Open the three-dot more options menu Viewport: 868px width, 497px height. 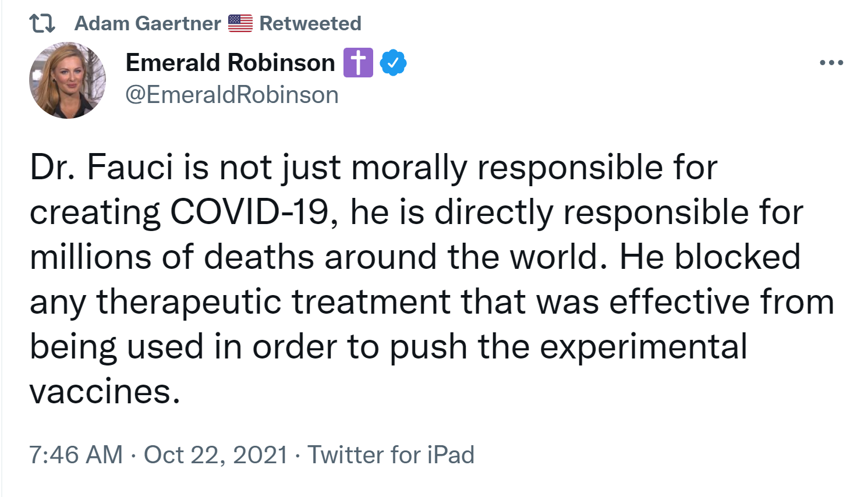click(831, 63)
